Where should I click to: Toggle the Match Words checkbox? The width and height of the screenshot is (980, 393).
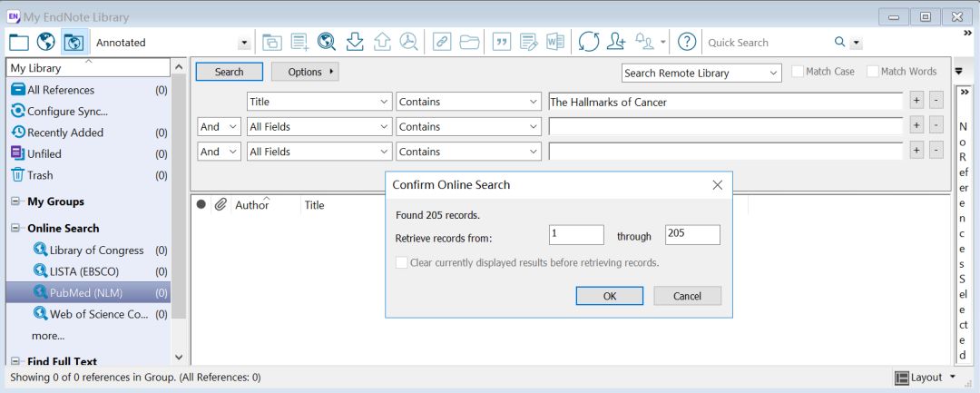pyautogui.click(x=873, y=71)
